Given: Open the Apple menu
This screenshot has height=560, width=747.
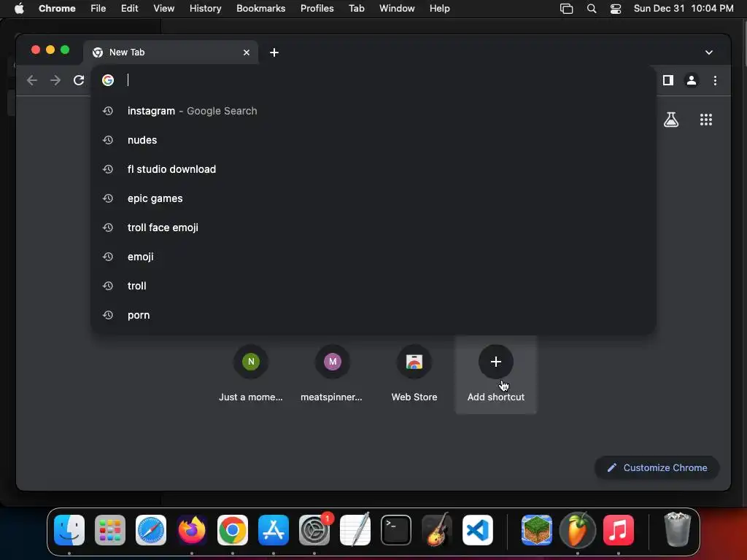Looking at the screenshot, I should click(19, 9).
